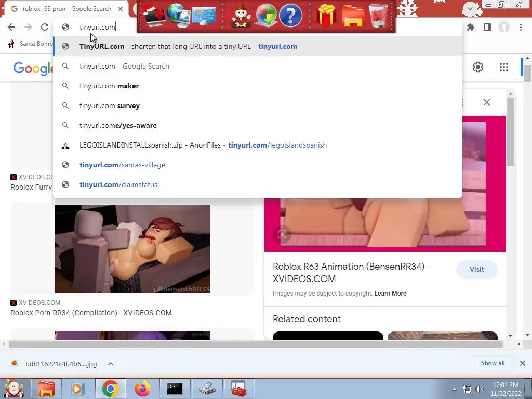Open the control panel icon in the top dock
Image resolution: width=532 pixels, height=399 pixels.
coord(204,16)
